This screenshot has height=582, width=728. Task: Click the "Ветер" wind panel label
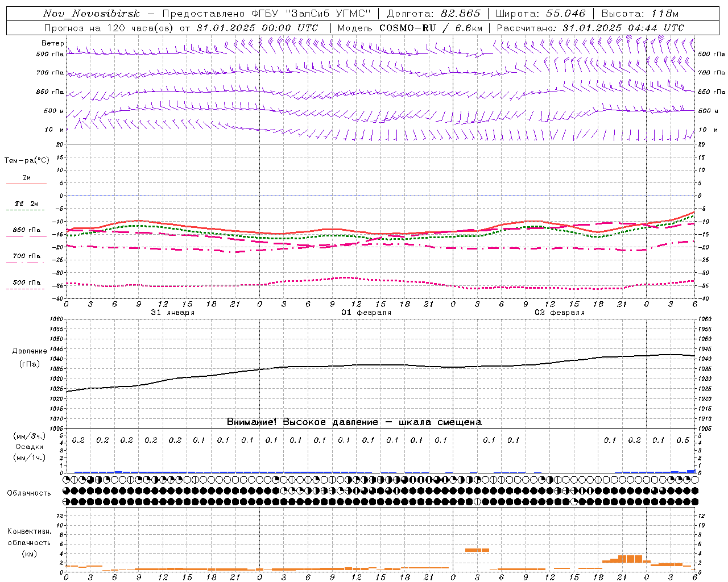coord(52,43)
